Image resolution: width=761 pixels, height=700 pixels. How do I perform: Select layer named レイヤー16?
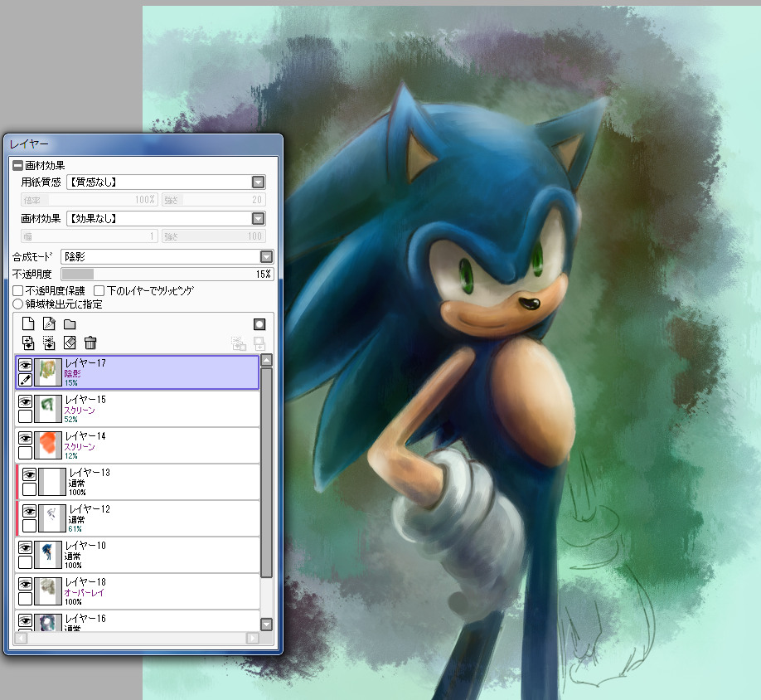click(x=138, y=620)
